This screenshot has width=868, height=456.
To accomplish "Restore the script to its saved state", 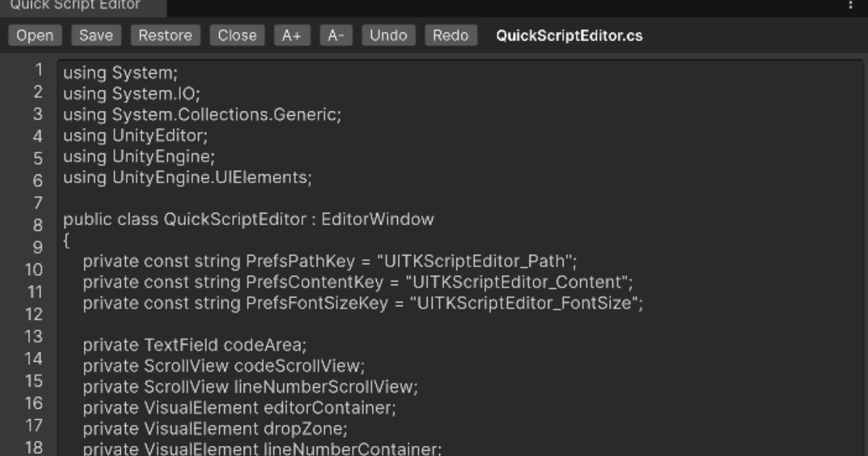I will 165,35.
